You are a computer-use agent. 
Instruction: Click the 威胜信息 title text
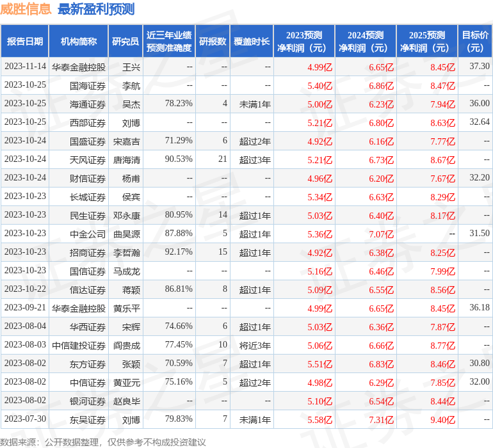coord(26,9)
